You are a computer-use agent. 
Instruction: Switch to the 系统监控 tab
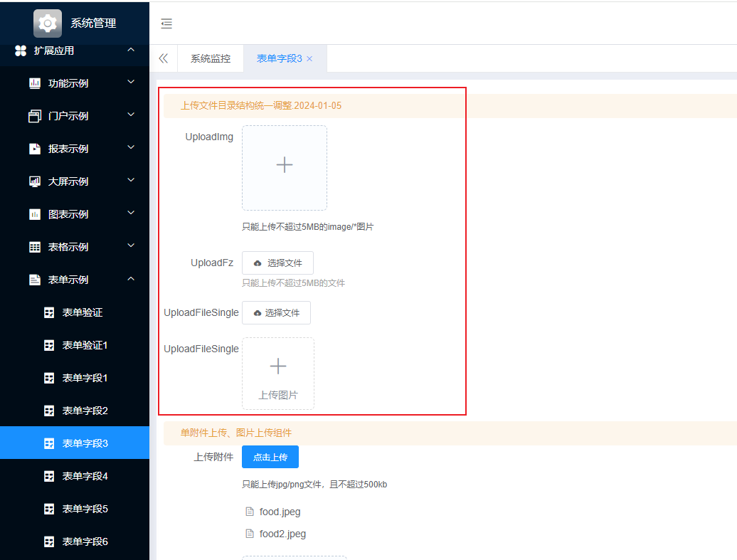pyautogui.click(x=211, y=58)
